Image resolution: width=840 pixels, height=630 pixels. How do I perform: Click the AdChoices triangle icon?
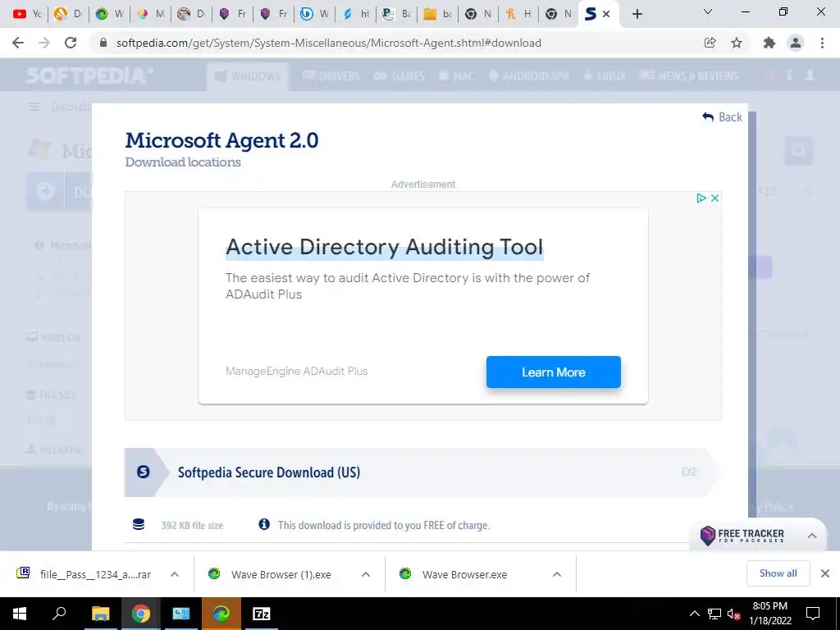click(x=701, y=199)
